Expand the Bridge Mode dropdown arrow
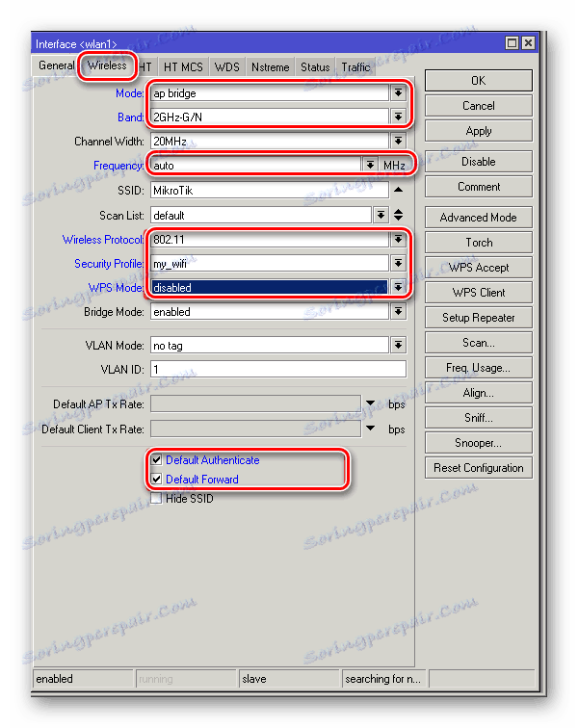This screenshot has height=728, width=578. click(398, 312)
